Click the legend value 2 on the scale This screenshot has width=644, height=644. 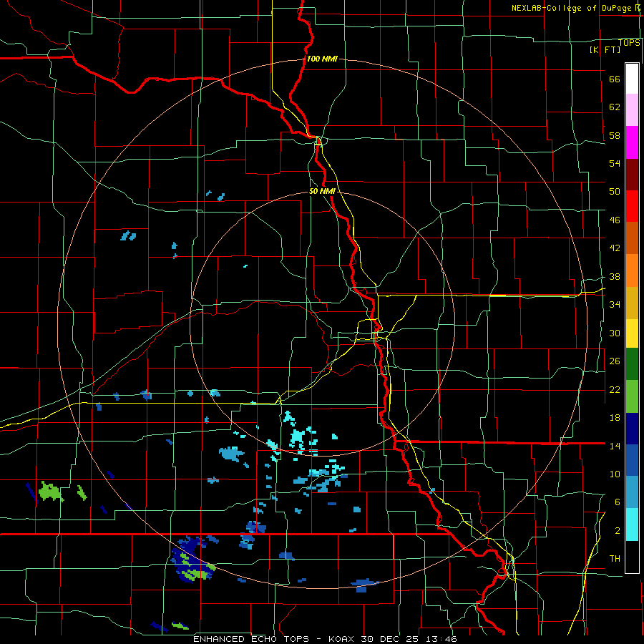[618, 531]
